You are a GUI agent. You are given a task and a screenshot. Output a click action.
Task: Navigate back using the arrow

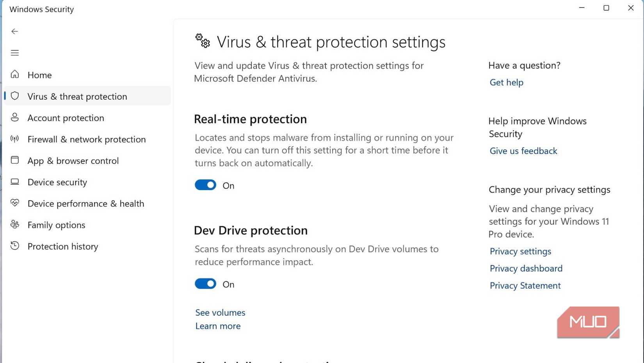click(x=15, y=31)
